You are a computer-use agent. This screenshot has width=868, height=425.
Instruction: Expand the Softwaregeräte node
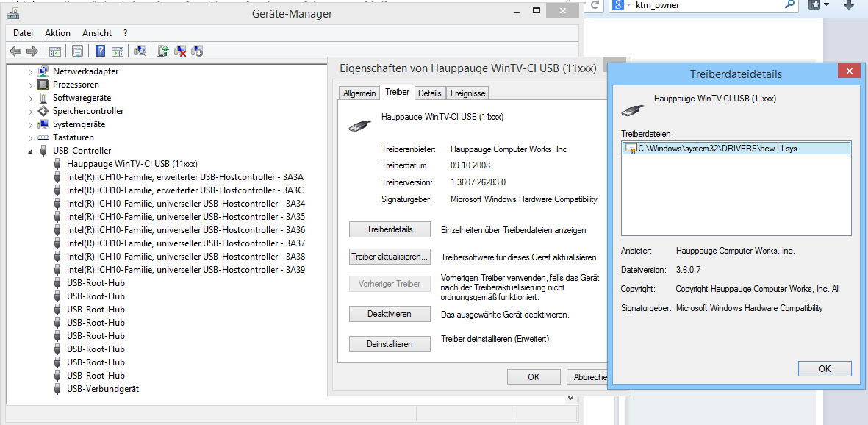click(30, 98)
